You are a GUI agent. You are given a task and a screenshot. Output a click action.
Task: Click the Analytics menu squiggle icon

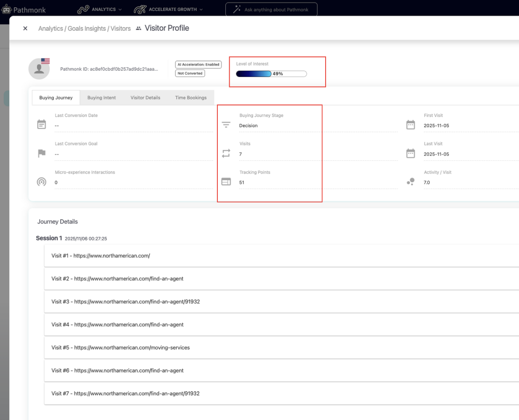[x=83, y=9]
